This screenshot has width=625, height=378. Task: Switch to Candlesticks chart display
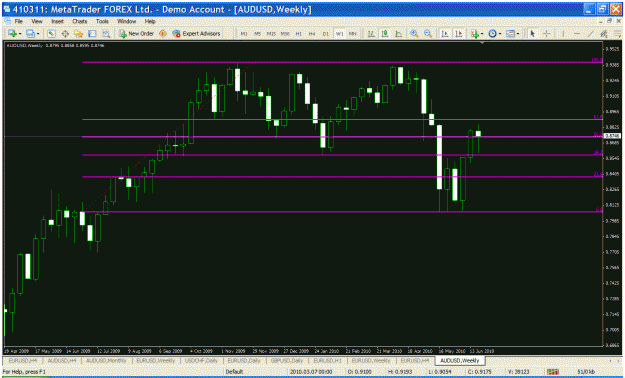click(385, 34)
